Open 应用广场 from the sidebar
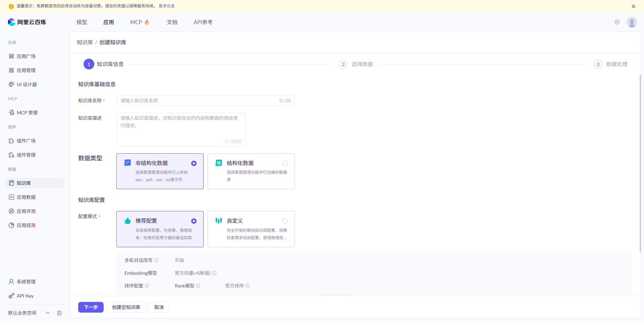This screenshot has height=321, width=644. [26, 56]
